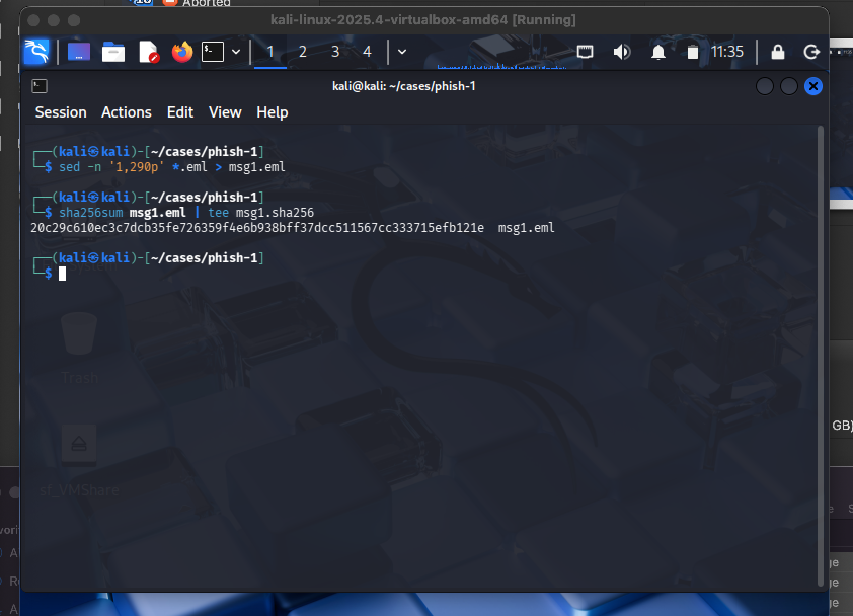The height and width of the screenshot is (616, 853).
Task: Open the notifications bell
Action: [x=658, y=52]
